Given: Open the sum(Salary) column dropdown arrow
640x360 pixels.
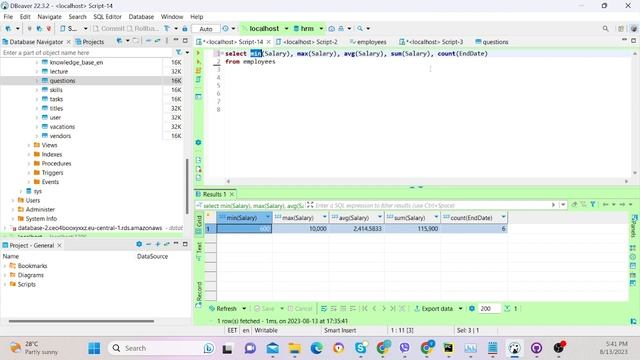Looking at the screenshot, I should pyautogui.click(x=436, y=218).
